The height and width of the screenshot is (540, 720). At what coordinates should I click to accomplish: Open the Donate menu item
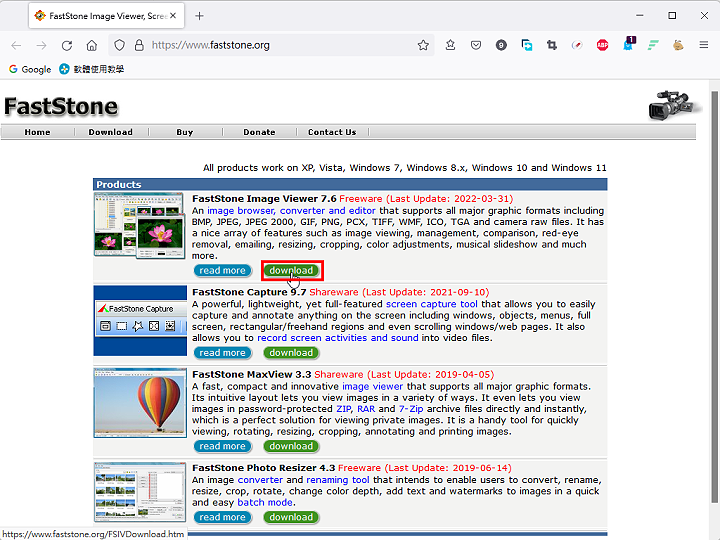259,132
